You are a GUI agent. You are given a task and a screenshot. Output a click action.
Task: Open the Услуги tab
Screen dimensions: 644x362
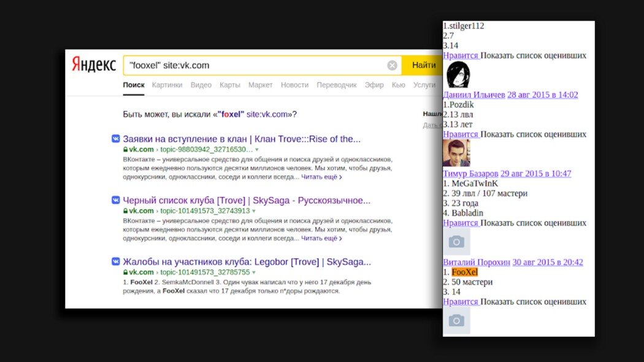coord(424,85)
